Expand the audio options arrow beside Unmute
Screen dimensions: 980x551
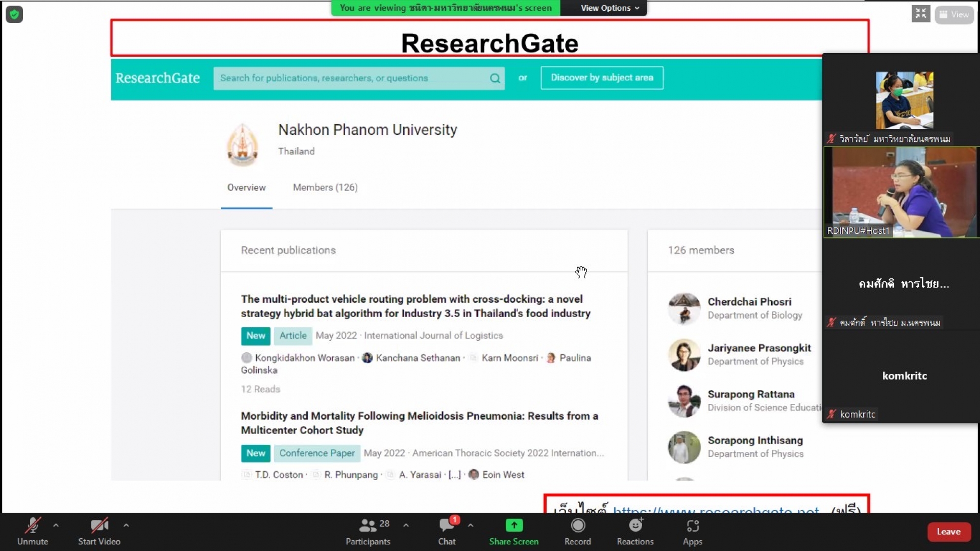point(56,525)
